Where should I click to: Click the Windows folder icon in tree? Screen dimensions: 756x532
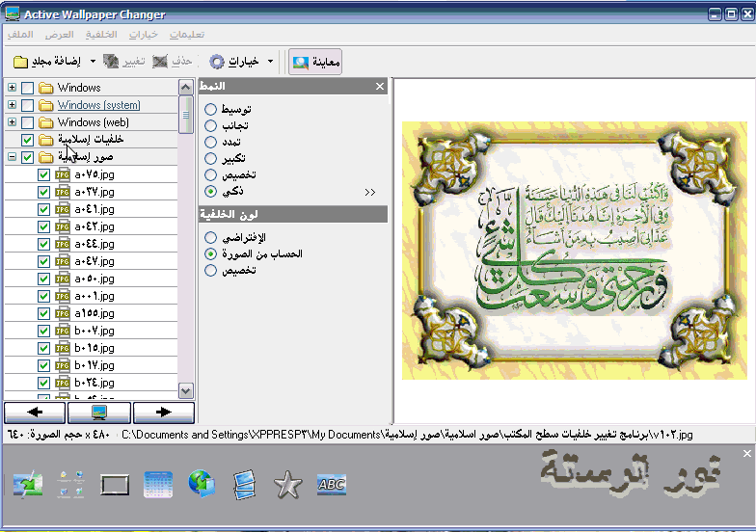pyautogui.click(x=46, y=88)
